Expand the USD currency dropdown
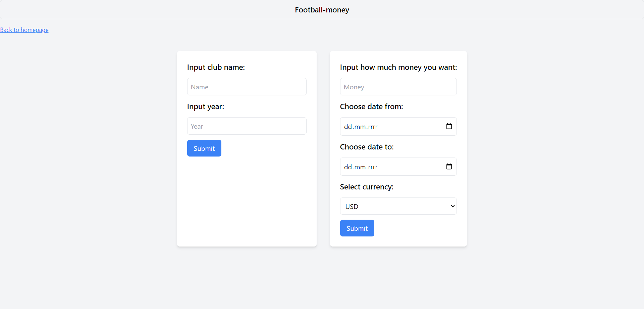This screenshot has width=644, height=309. pyautogui.click(x=398, y=206)
